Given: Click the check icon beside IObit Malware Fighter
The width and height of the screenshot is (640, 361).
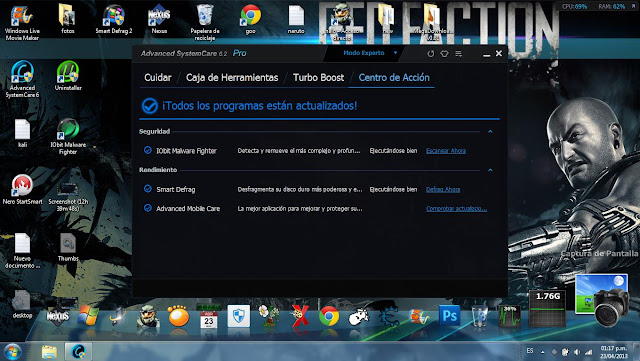Looking at the screenshot, I should pos(148,150).
